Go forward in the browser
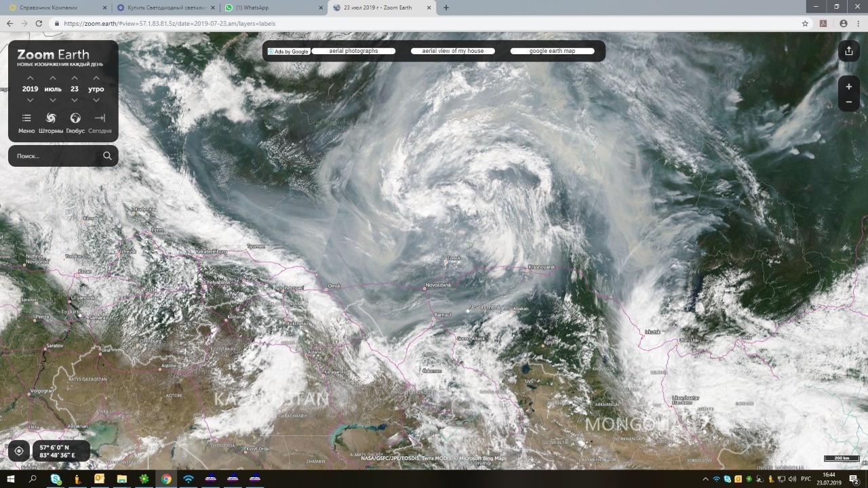This screenshot has width=868, height=488. pos(24,23)
